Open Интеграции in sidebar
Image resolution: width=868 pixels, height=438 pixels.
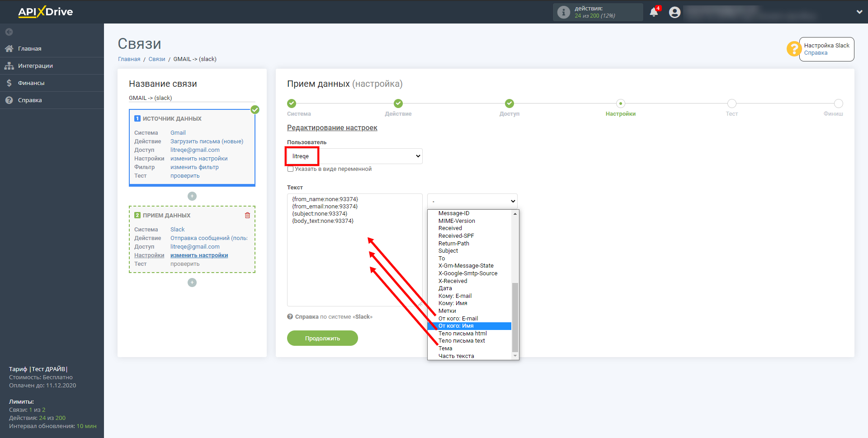[52, 66]
